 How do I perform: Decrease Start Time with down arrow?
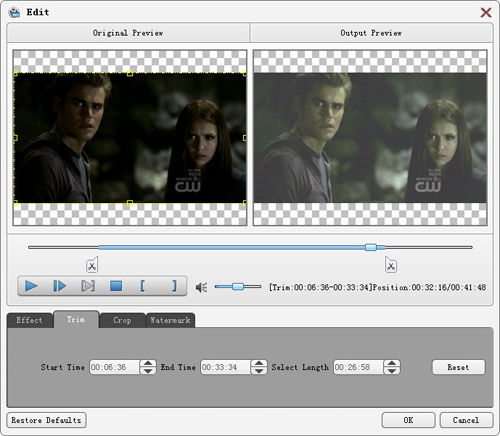click(x=148, y=371)
